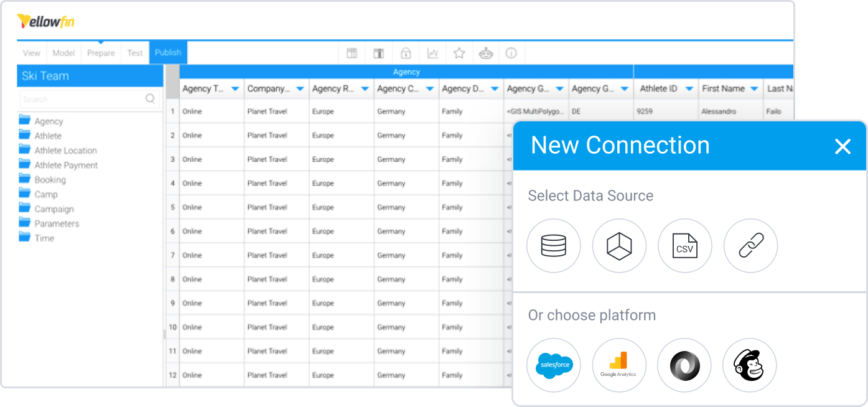Open the First Name column dropdown arrow
Screen dimensions: 868x407
tap(754, 89)
